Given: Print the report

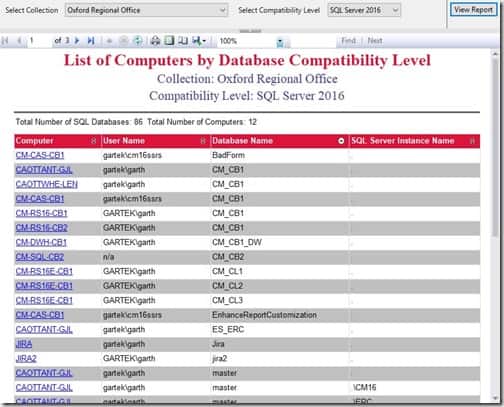Looking at the screenshot, I should [155, 41].
